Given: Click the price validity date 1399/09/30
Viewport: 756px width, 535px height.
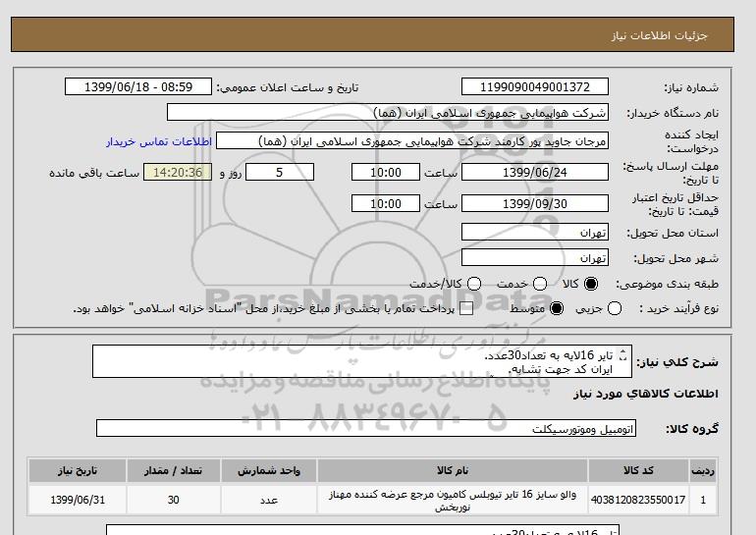Looking at the screenshot, I should [535, 203].
